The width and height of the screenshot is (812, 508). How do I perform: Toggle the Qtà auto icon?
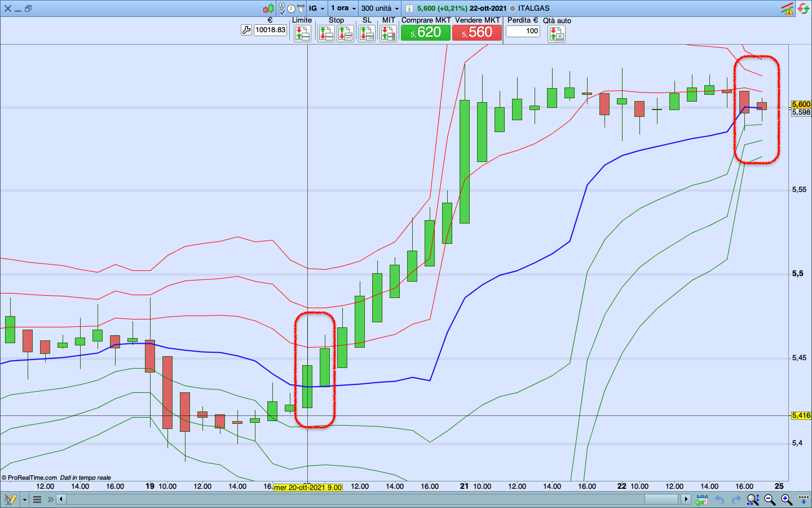[557, 34]
